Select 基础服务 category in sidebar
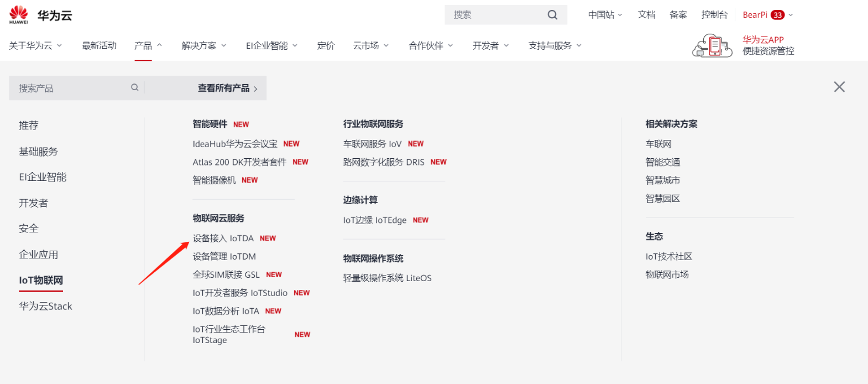Viewport: 868px width, 384px height. [x=38, y=151]
